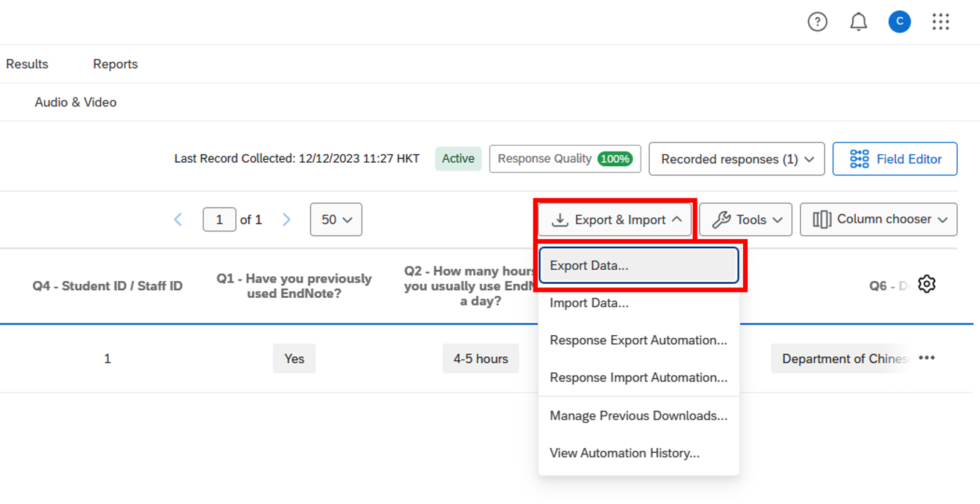The height and width of the screenshot is (504, 980).
Task: Open the help question mark icon
Action: (817, 22)
